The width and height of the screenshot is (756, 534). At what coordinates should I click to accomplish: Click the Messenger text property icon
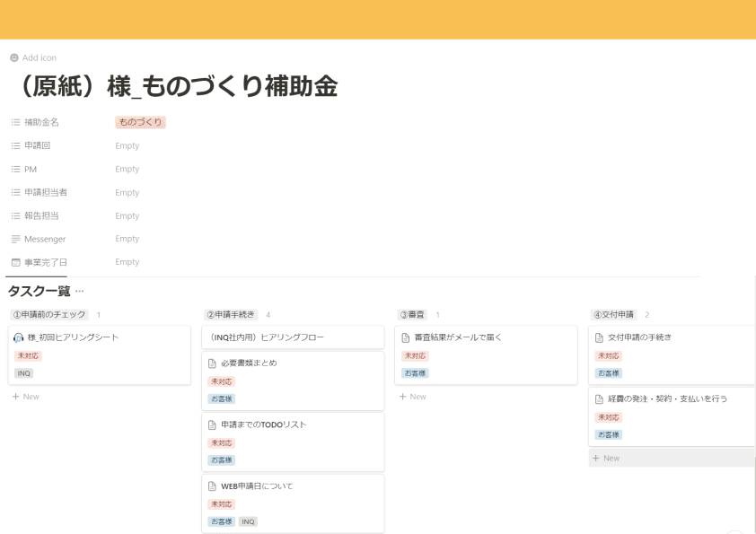point(15,239)
